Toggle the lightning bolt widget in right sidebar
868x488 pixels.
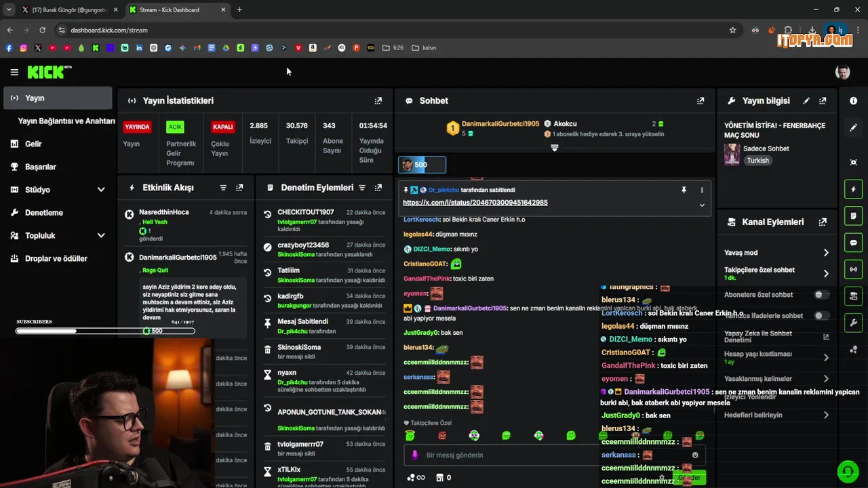click(x=854, y=189)
